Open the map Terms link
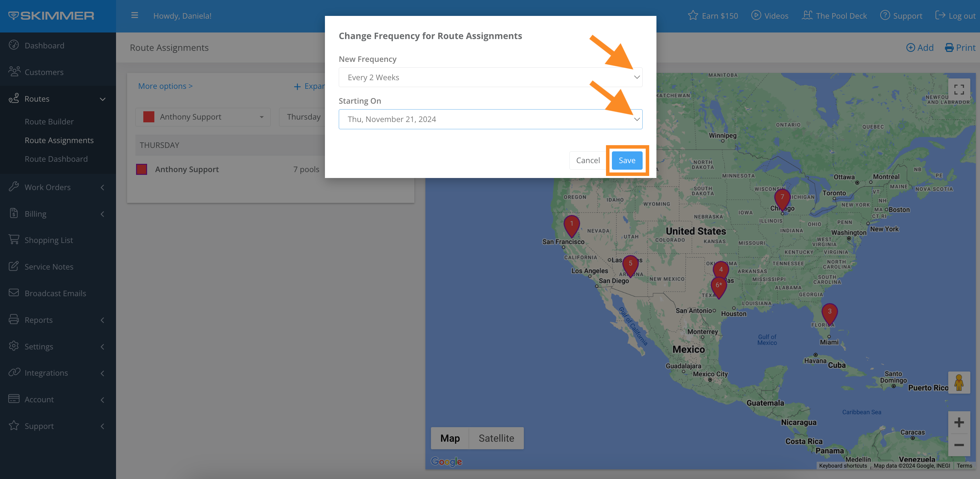This screenshot has height=479, width=980. (964, 466)
